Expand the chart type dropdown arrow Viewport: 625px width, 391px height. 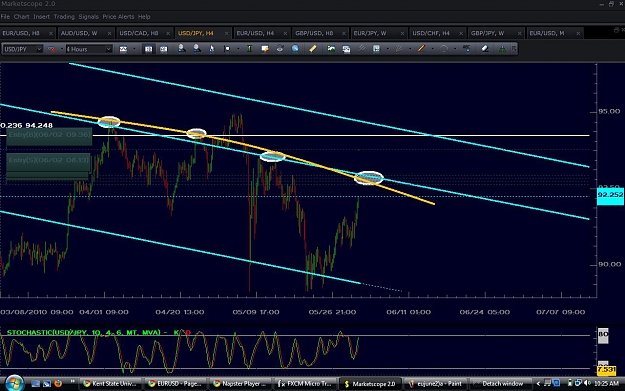coord(134,49)
